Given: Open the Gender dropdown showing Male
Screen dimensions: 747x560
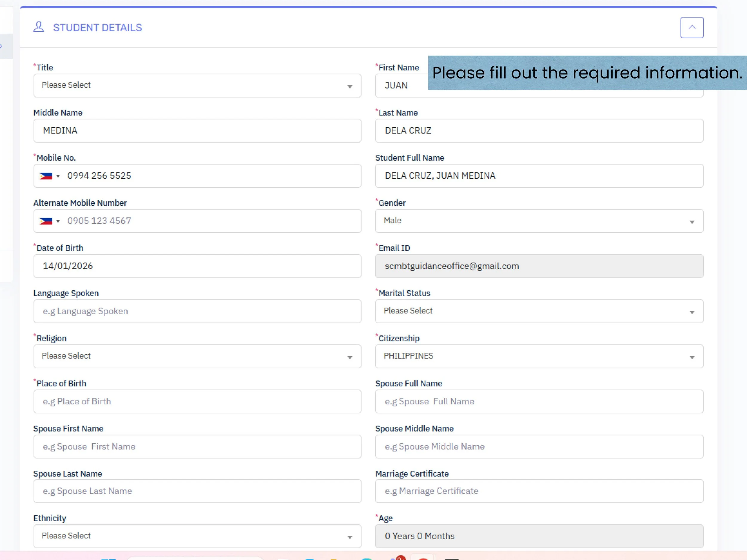Looking at the screenshot, I should 539,221.
